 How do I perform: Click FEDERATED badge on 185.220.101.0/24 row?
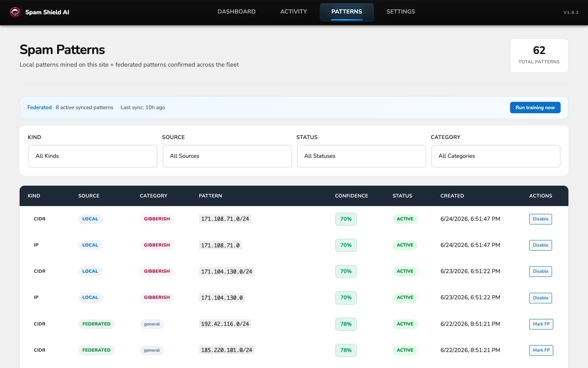pos(96,350)
